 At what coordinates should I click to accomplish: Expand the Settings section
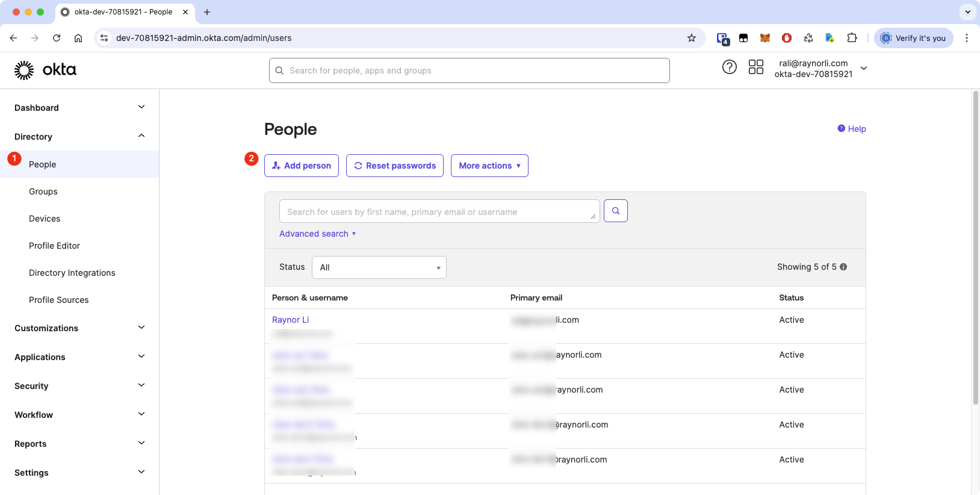pos(79,473)
